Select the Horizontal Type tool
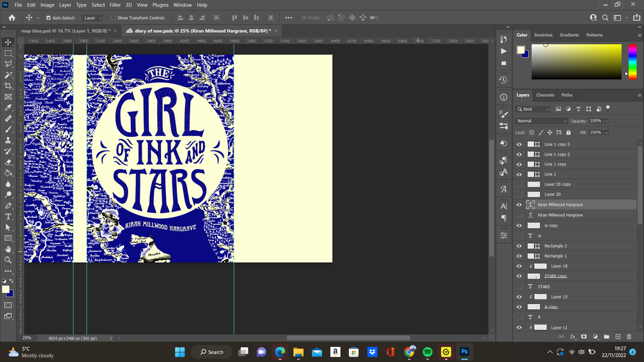644x362 pixels. click(8, 217)
